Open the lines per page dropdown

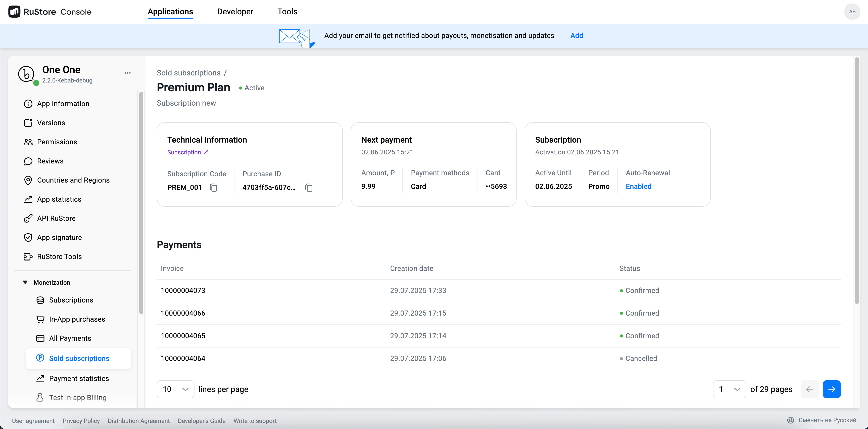pos(175,389)
